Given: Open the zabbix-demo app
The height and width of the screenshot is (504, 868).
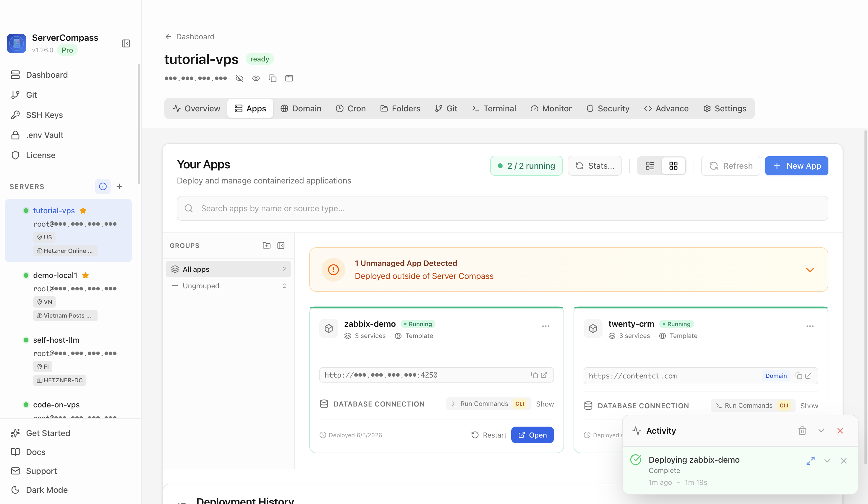Looking at the screenshot, I should [532, 435].
